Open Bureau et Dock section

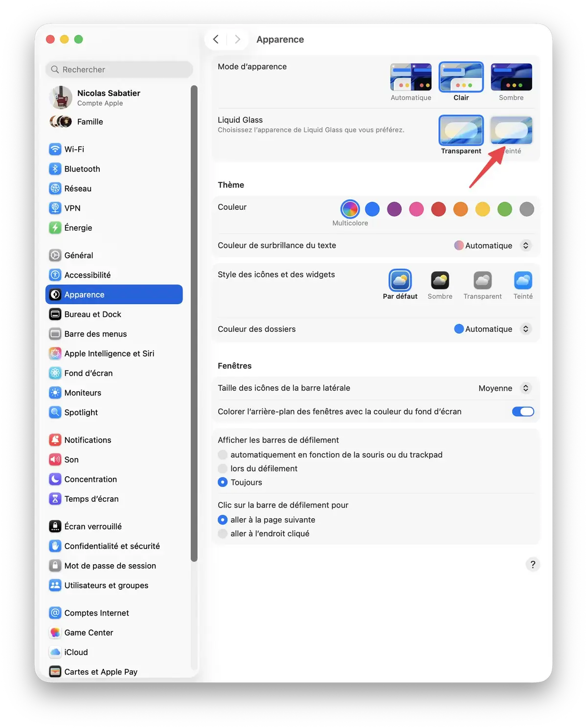point(92,314)
